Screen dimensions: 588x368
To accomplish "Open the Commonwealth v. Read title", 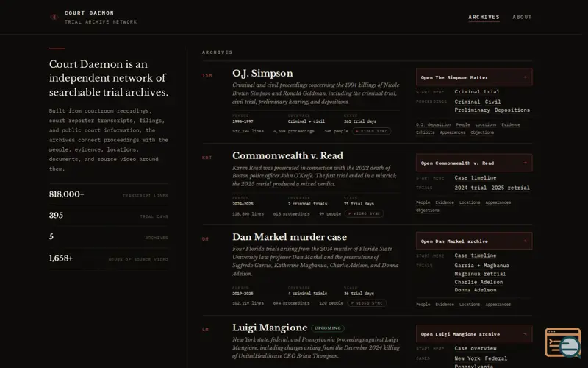I will [287, 155].
